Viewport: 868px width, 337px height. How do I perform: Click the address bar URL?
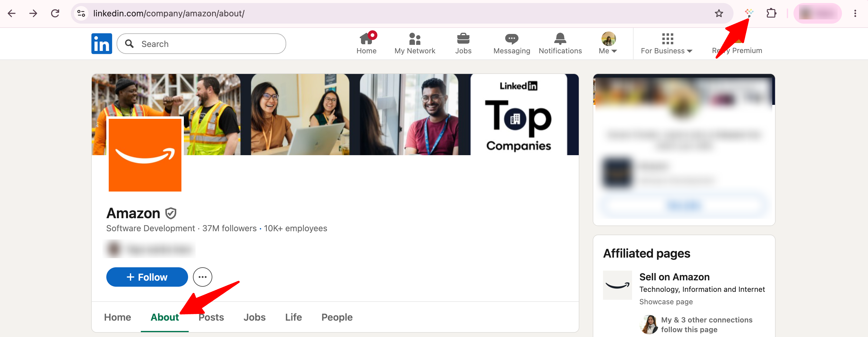click(169, 14)
